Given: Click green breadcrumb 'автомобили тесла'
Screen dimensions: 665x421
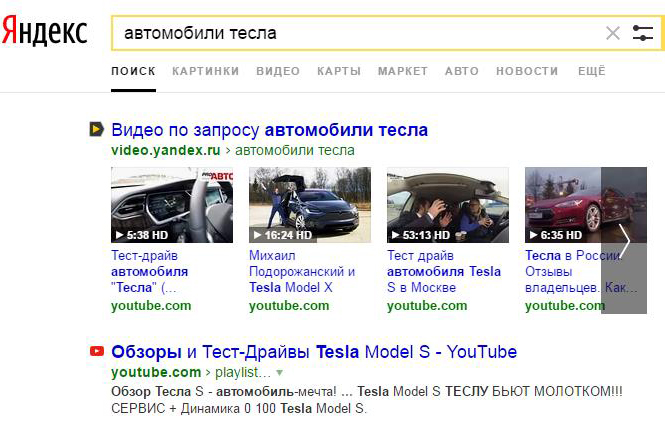Looking at the screenshot, I should coord(295,150).
